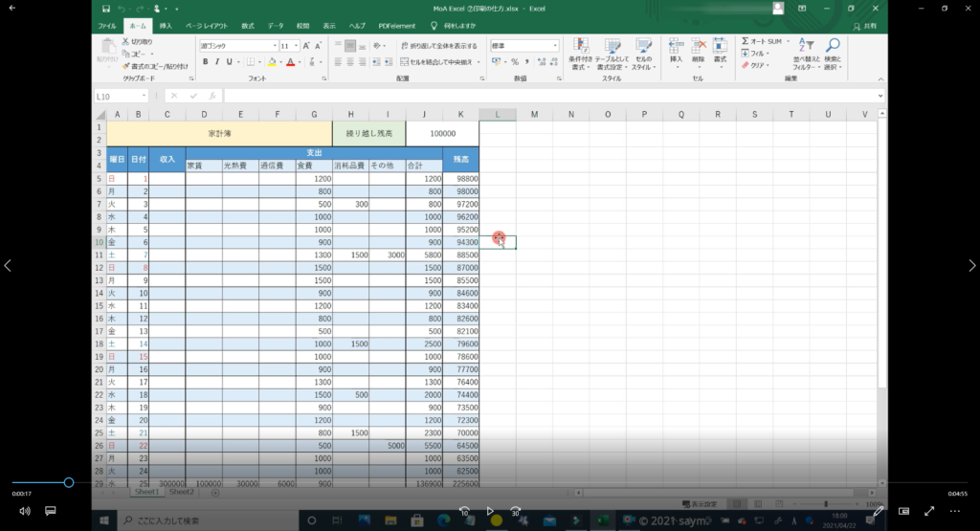
Task: Click the Delete cells (削除) icon
Action: [x=698, y=46]
